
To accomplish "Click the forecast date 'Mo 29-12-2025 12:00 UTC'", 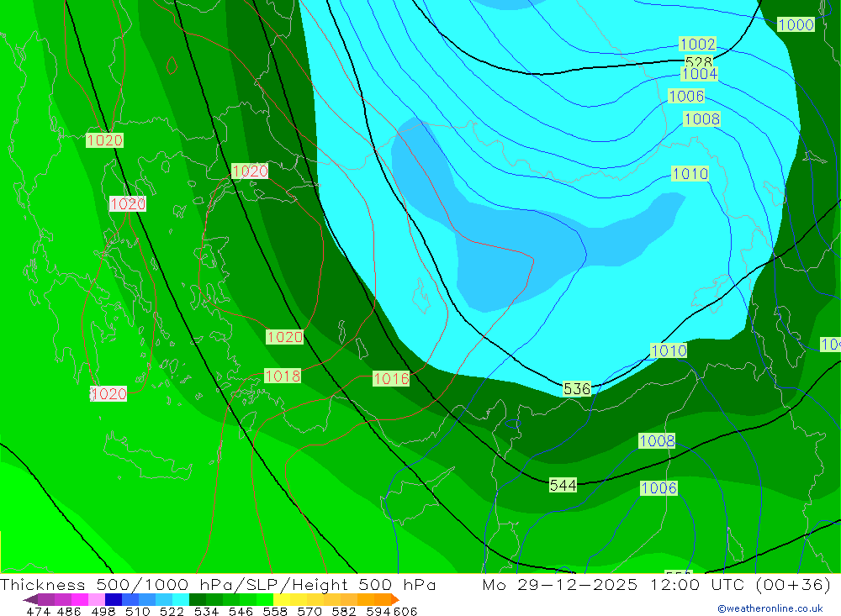I will (616, 584).
